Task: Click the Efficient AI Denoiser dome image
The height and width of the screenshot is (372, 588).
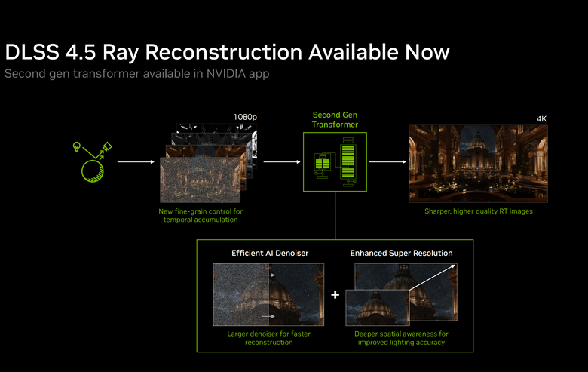Action: coord(268,294)
